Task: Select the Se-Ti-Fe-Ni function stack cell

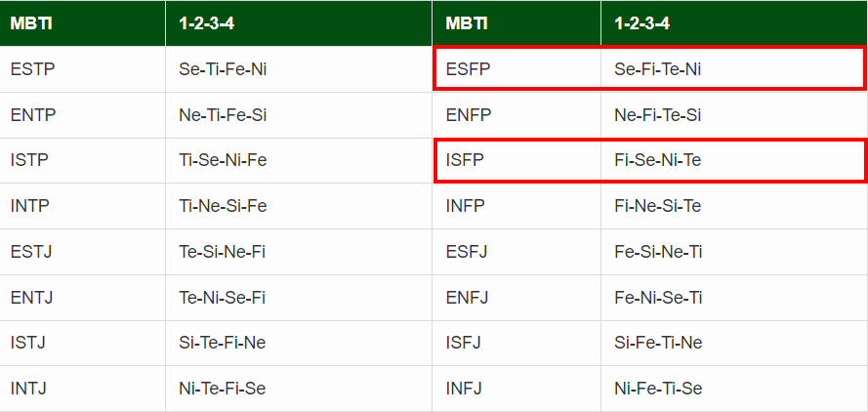Action: point(299,69)
